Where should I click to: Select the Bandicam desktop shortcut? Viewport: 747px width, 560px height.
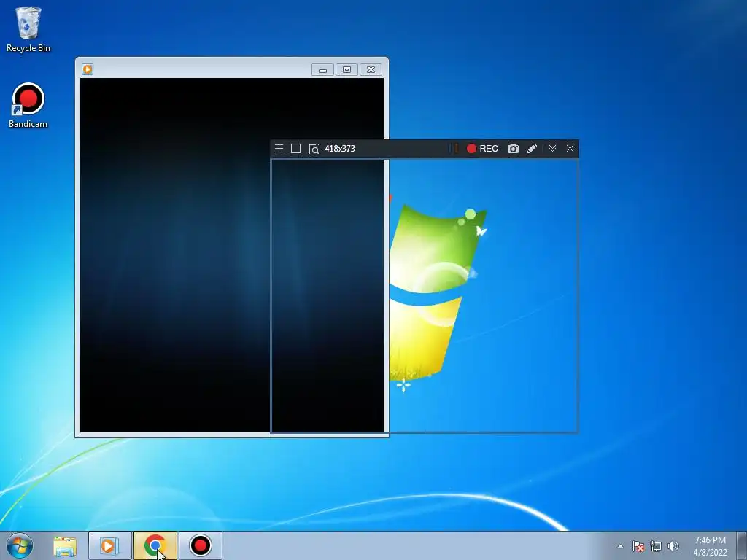(28, 105)
